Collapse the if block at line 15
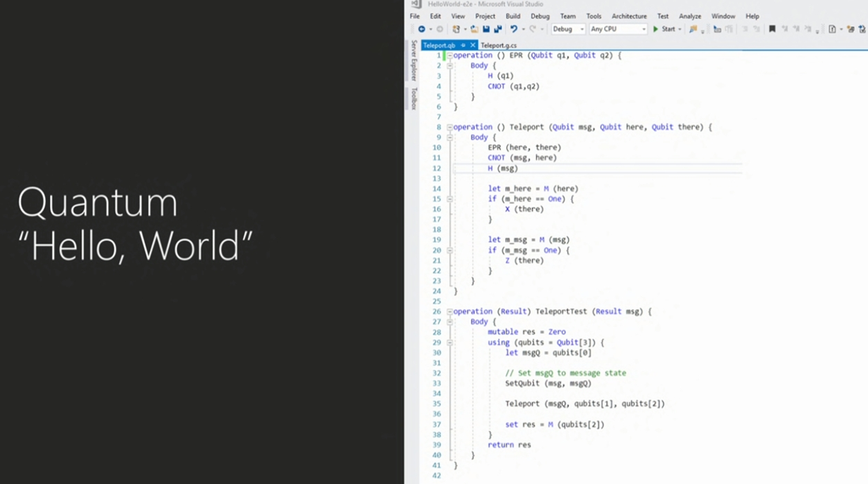Screen dimensions: 868x484 [449, 199]
